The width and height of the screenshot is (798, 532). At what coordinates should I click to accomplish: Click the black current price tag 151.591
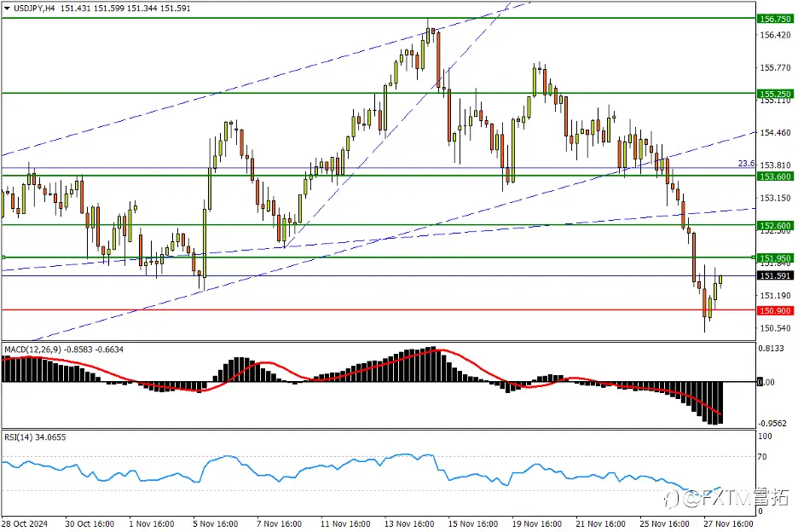[775, 275]
